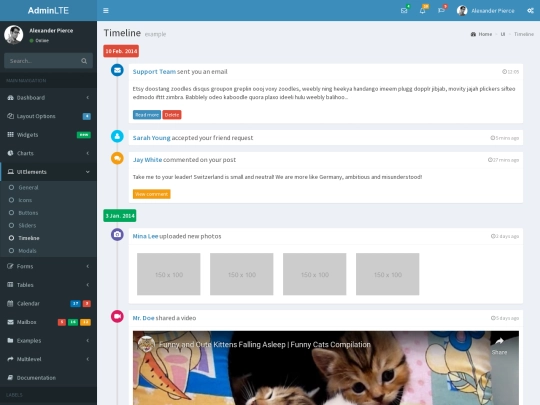Click the green 3 Jan. 2014 date label
The width and height of the screenshot is (540, 405).
[120, 216]
